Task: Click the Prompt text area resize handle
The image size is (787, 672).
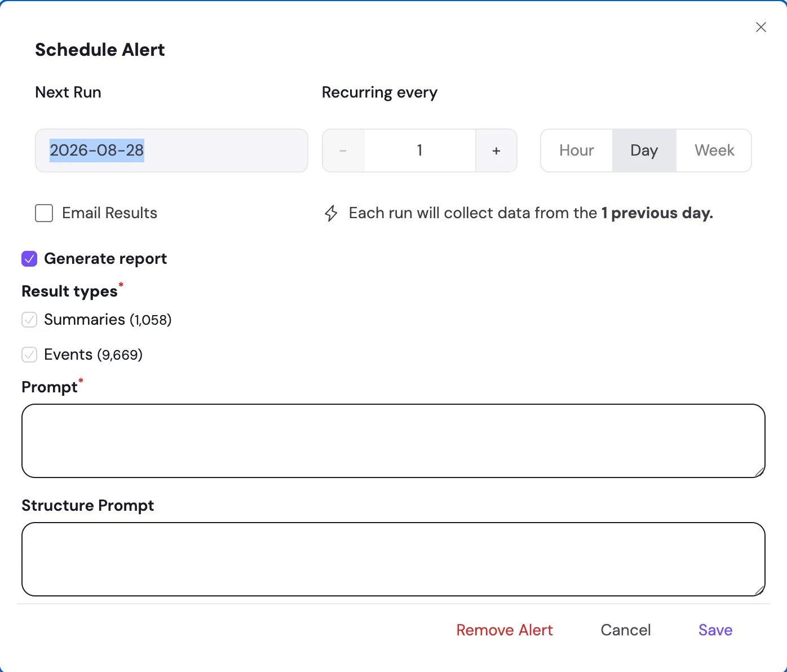Action: [760, 472]
